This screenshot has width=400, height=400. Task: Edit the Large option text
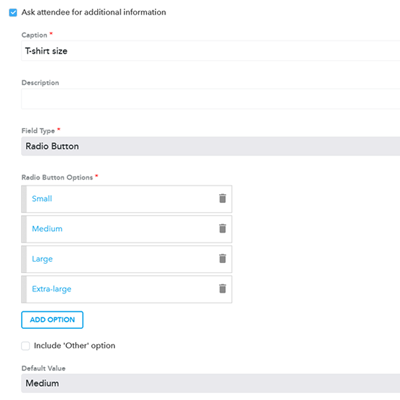point(42,259)
